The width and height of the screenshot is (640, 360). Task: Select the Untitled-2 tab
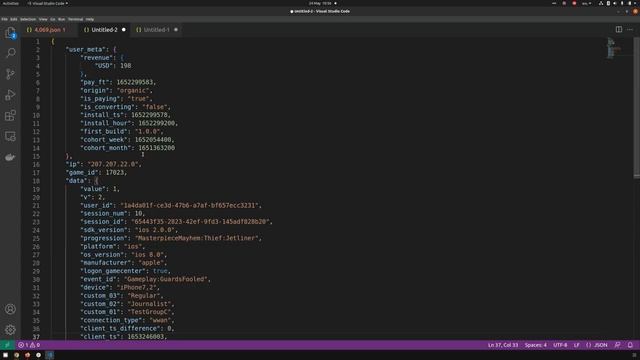(104, 30)
